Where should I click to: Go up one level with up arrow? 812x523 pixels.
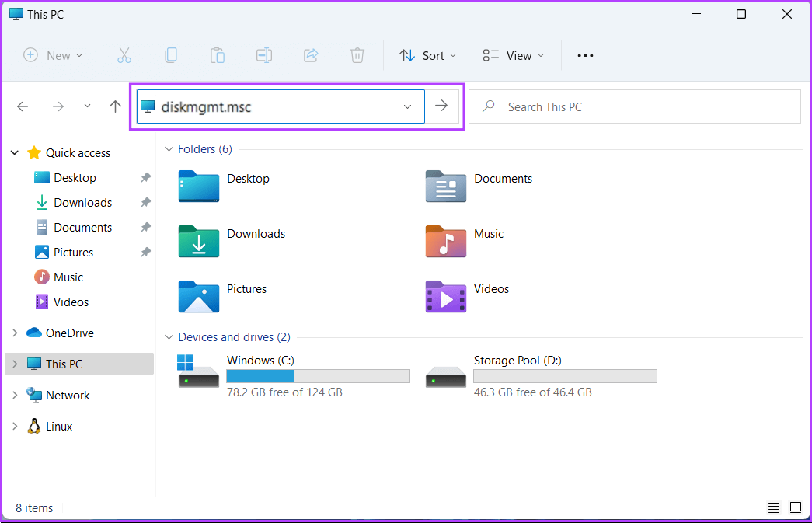pyautogui.click(x=115, y=106)
